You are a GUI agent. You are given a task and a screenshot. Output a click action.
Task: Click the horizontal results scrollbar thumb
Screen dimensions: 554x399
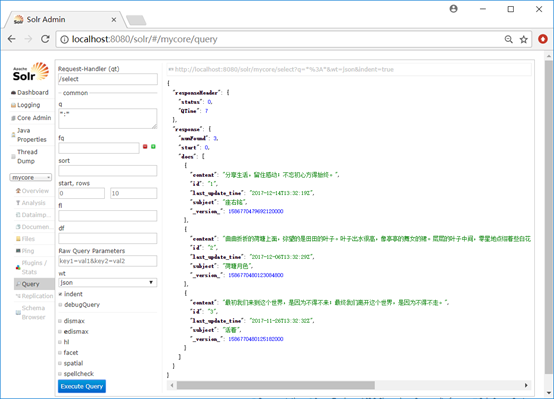pos(276,385)
